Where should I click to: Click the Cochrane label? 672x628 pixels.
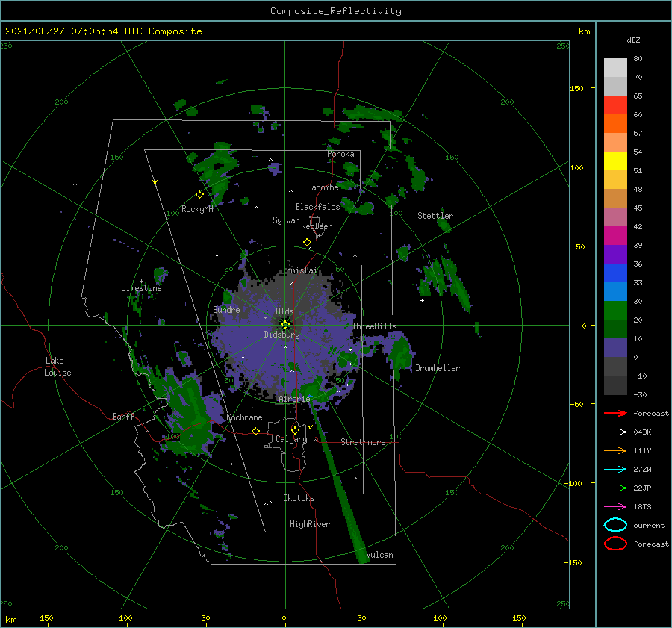click(x=244, y=417)
